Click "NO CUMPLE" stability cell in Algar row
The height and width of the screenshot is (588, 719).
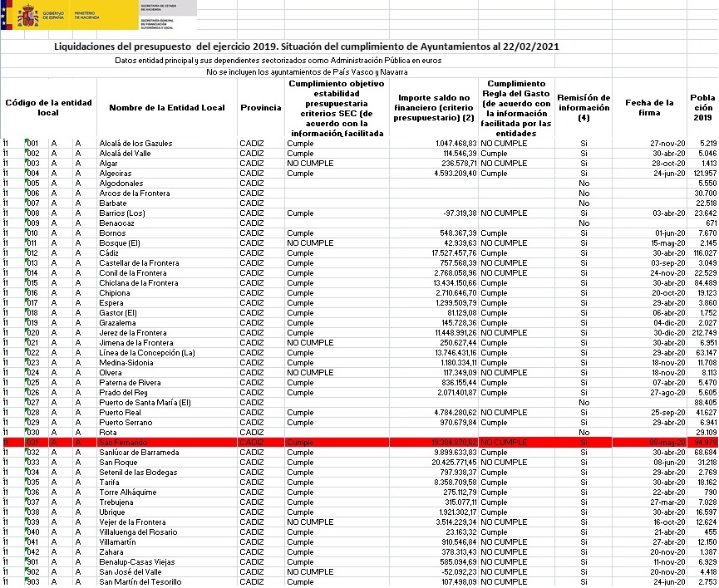tap(310, 164)
